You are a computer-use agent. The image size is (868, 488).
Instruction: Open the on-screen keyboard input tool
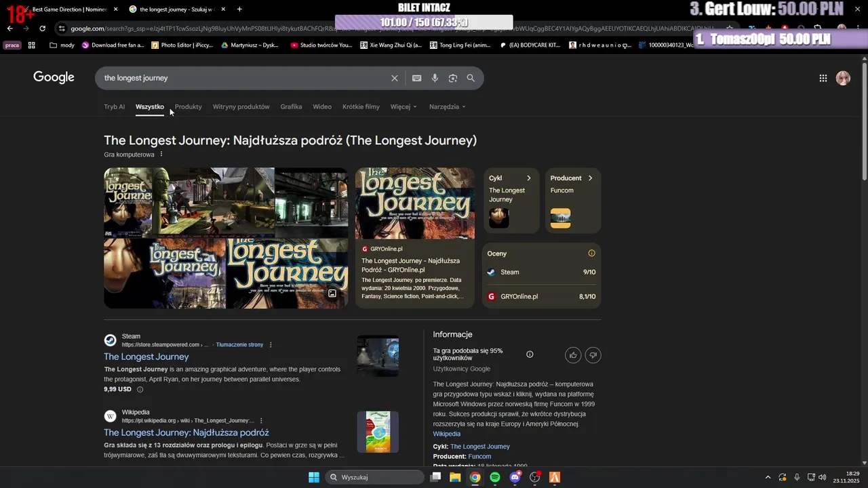417,78
